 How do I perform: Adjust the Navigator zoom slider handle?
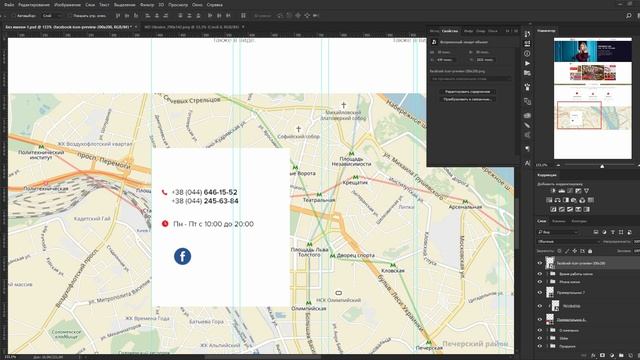coord(602,166)
